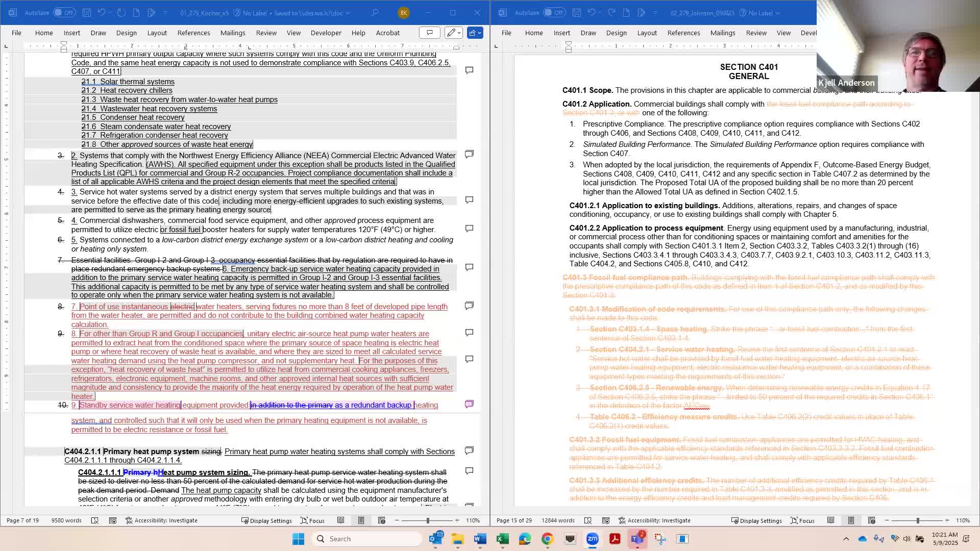Click Windows taskbar Search box
This screenshot has width=980, height=551.
[x=367, y=539]
